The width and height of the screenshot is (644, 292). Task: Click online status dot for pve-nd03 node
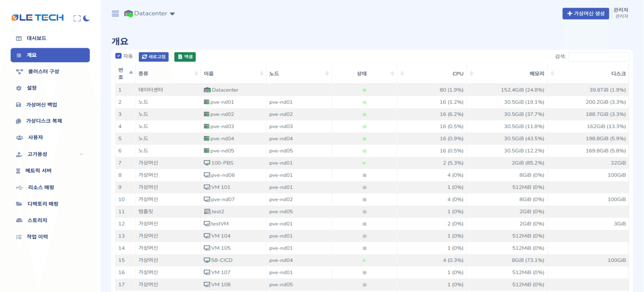[x=365, y=127]
